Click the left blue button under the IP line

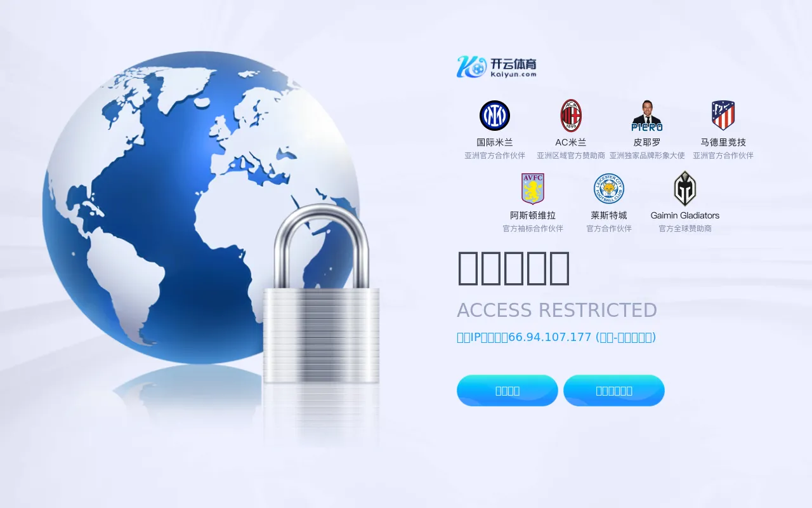(507, 391)
